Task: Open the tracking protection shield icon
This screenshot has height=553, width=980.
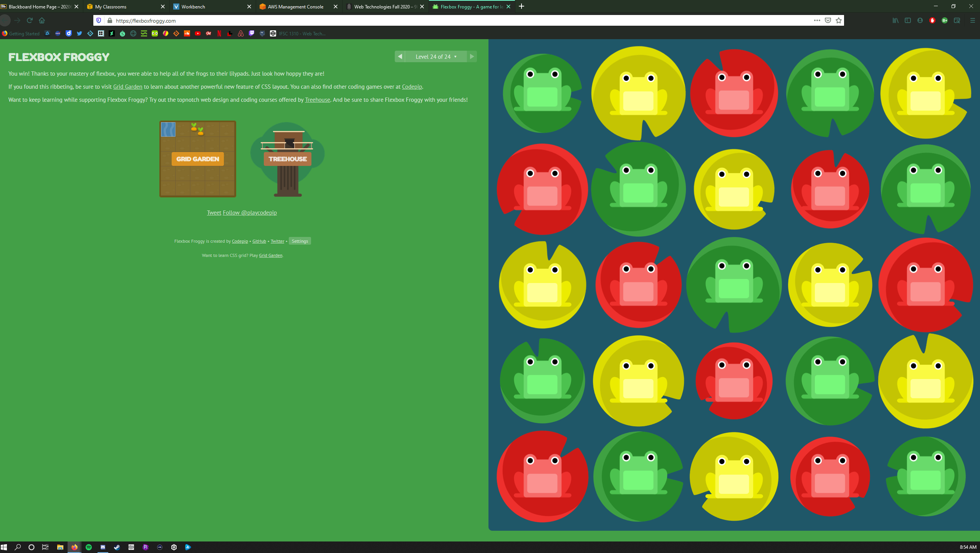Action: [99, 21]
